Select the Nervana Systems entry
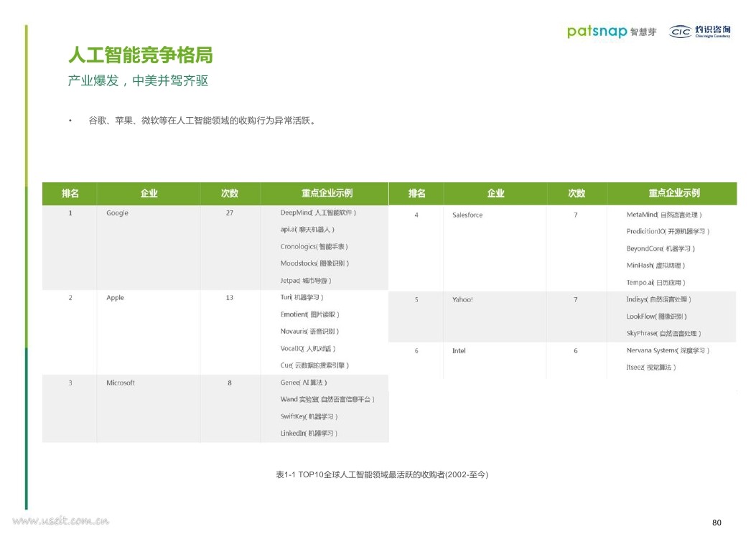This screenshot has width=756, height=534. click(x=668, y=350)
